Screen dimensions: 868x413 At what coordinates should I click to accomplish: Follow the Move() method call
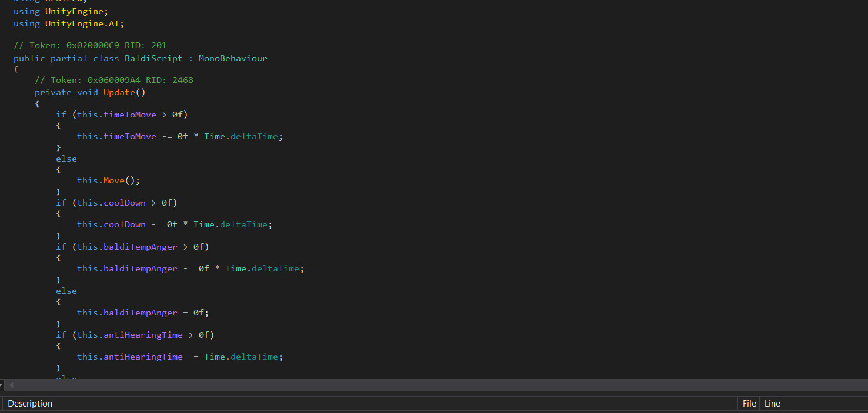point(114,180)
